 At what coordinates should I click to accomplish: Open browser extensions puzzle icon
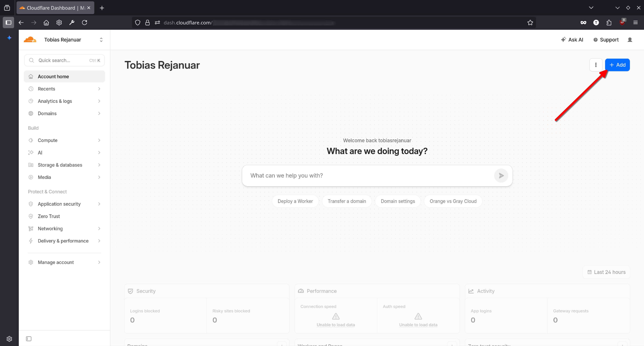pos(609,23)
